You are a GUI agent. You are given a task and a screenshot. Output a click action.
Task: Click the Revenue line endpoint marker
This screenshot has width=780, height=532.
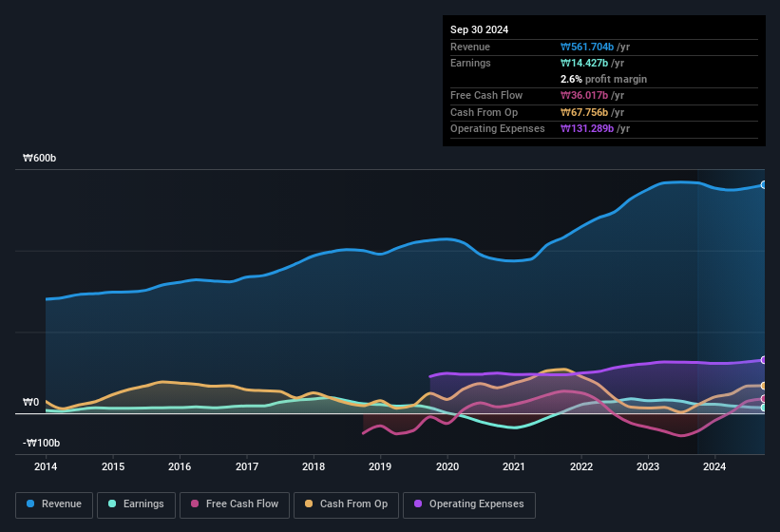(x=764, y=185)
